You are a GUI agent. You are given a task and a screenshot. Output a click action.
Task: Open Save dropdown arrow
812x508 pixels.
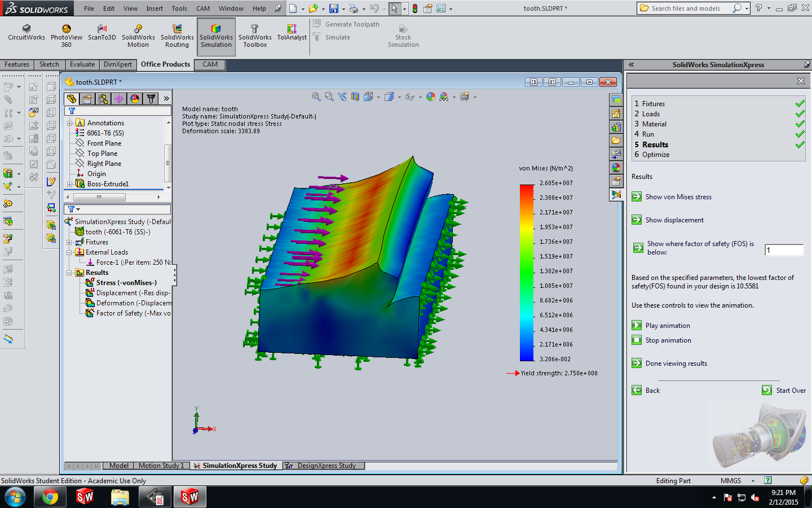343,8
